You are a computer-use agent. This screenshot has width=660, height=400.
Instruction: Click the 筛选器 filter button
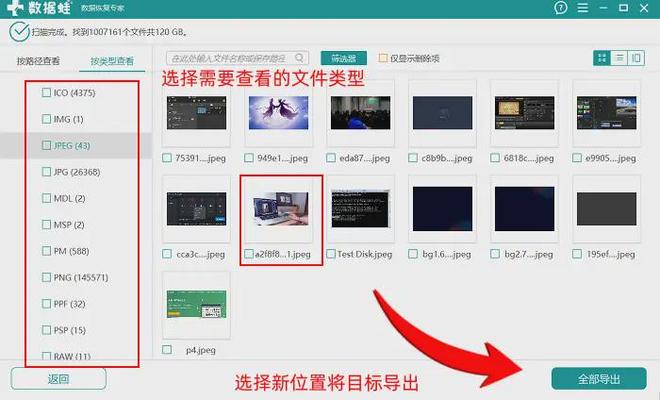click(343, 58)
